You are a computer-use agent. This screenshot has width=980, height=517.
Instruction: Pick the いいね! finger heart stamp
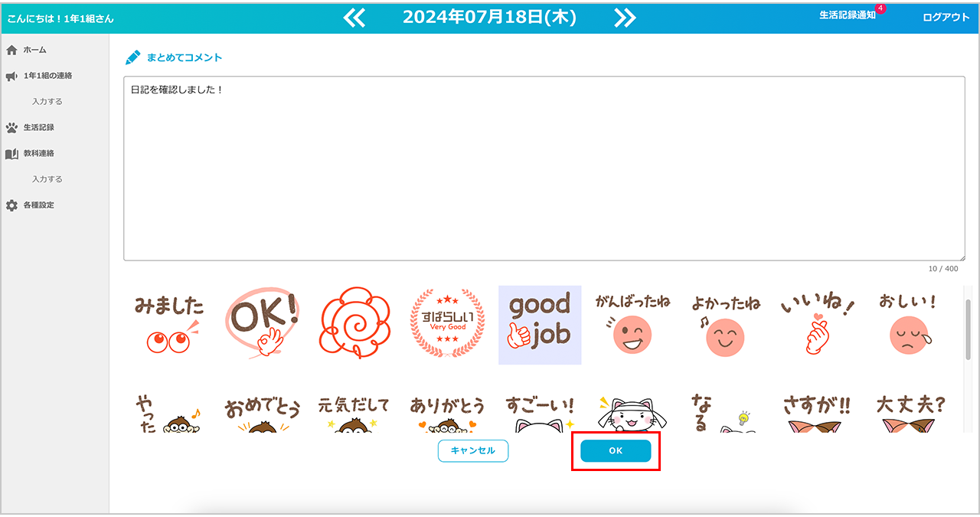click(x=817, y=325)
